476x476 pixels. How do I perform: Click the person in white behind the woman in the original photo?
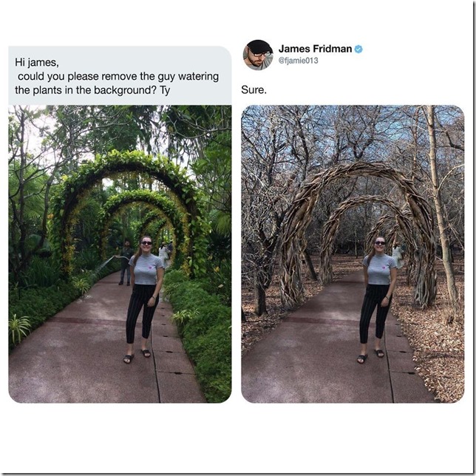[x=163, y=255]
